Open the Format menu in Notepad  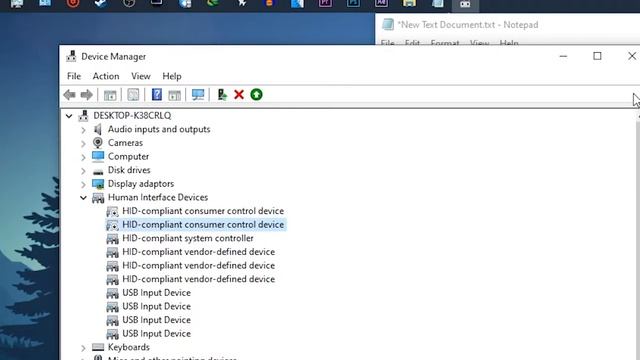pyautogui.click(x=445, y=42)
